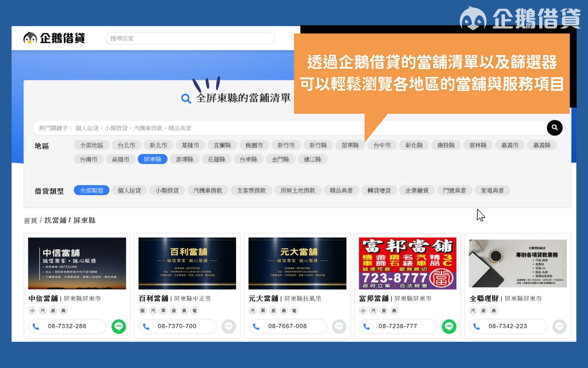Pick 台東縣 from region list
Screen dimensions: 588x368
pos(248,159)
